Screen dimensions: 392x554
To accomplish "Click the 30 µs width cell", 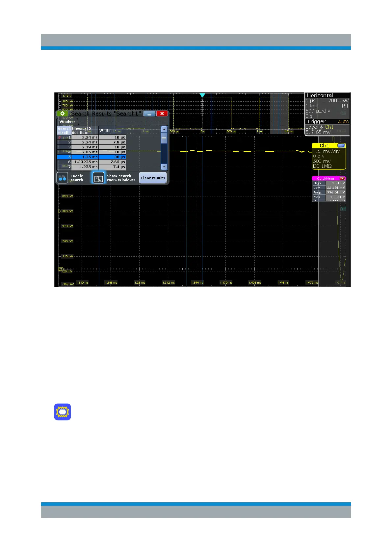I will click(x=112, y=157).
